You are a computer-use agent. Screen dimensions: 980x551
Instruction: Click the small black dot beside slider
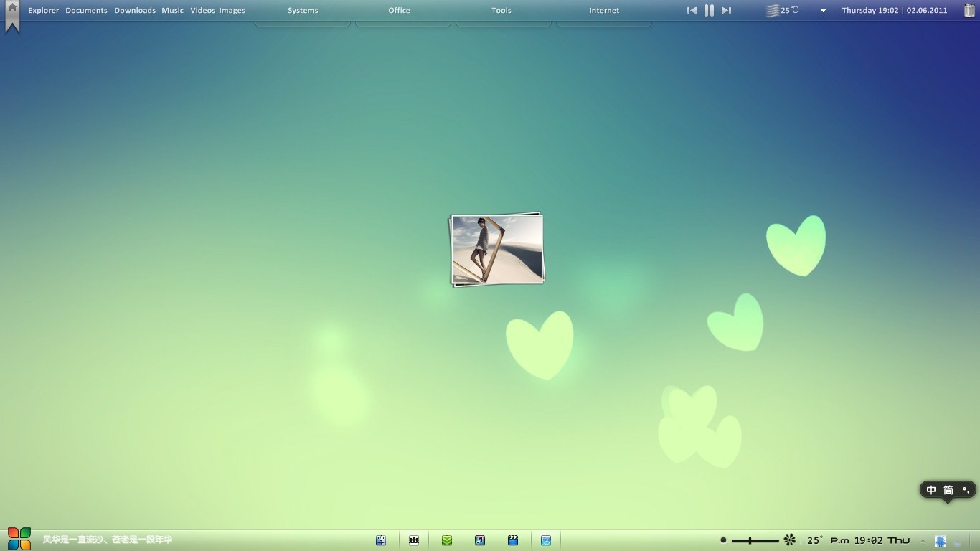tap(723, 540)
